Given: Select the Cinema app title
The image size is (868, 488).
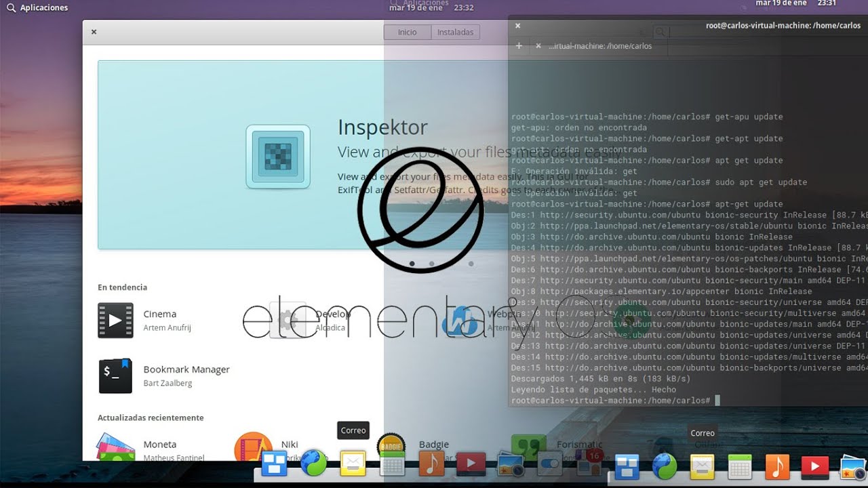Looking at the screenshot, I should coord(160,314).
